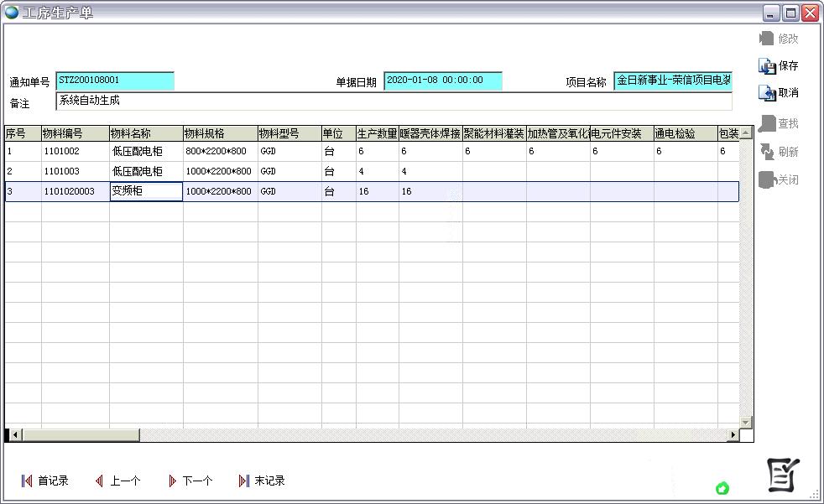The image size is (824, 504).
Task: Maximize the 工序生产单 window
Action: (x=790, y=13)
